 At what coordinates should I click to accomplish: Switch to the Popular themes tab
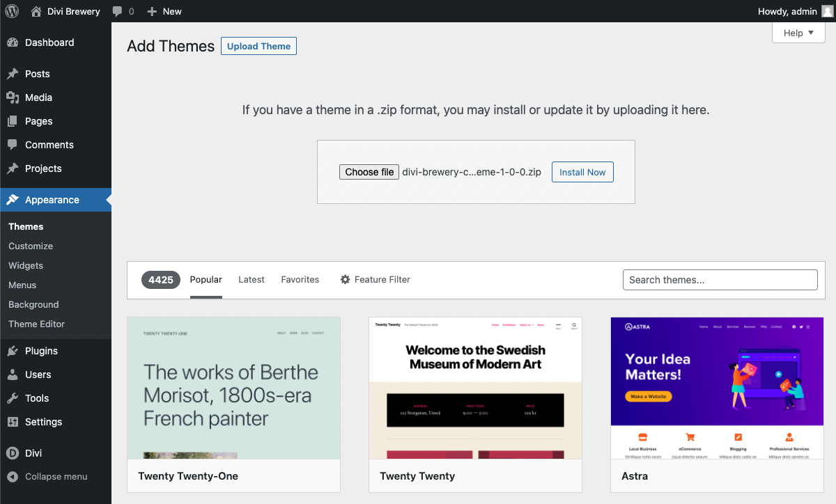(x=206, y=279)
